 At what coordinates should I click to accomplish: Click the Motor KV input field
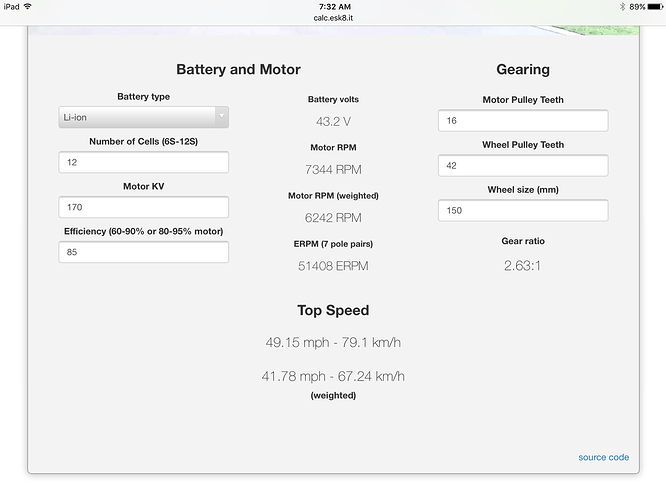[x=143, y=207]
